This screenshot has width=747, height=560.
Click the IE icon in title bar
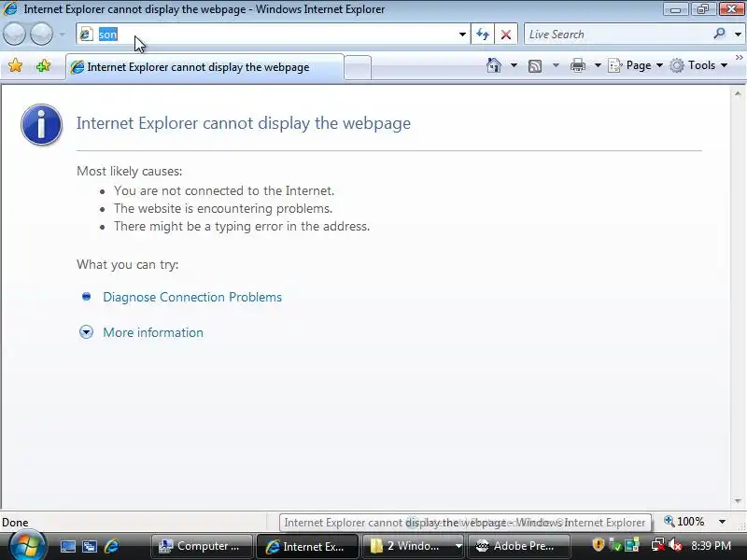pyautogui.click(x=10, y=8)
